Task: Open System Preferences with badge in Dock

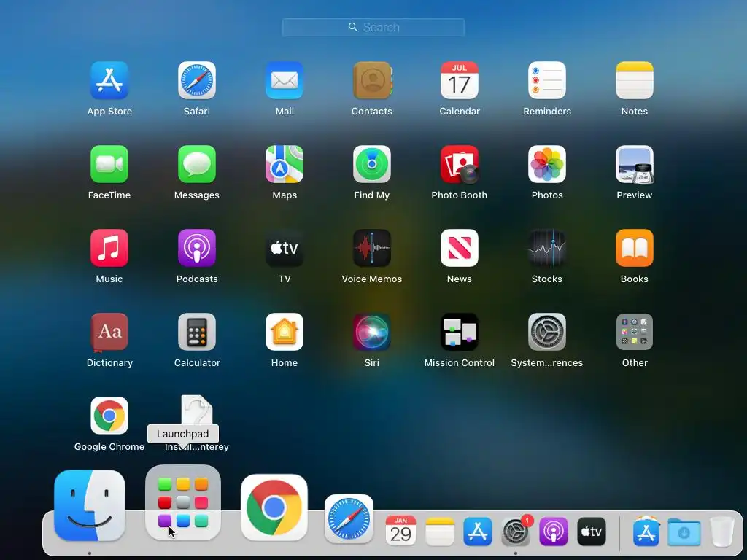Action: tap(516, 532)
